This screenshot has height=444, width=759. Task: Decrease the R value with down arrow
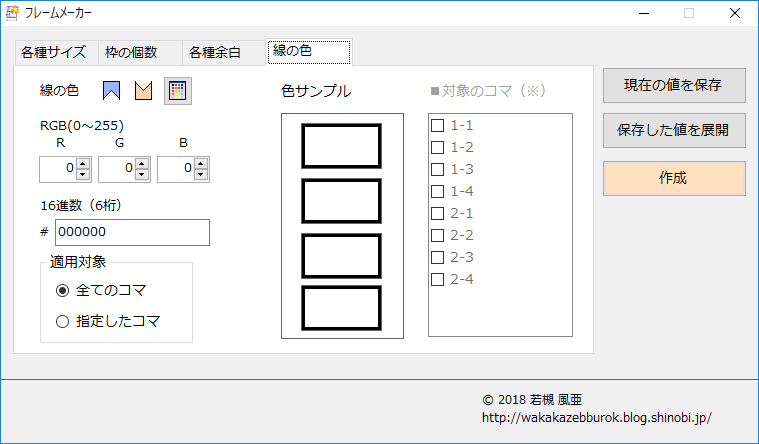[x=83, y=175]
